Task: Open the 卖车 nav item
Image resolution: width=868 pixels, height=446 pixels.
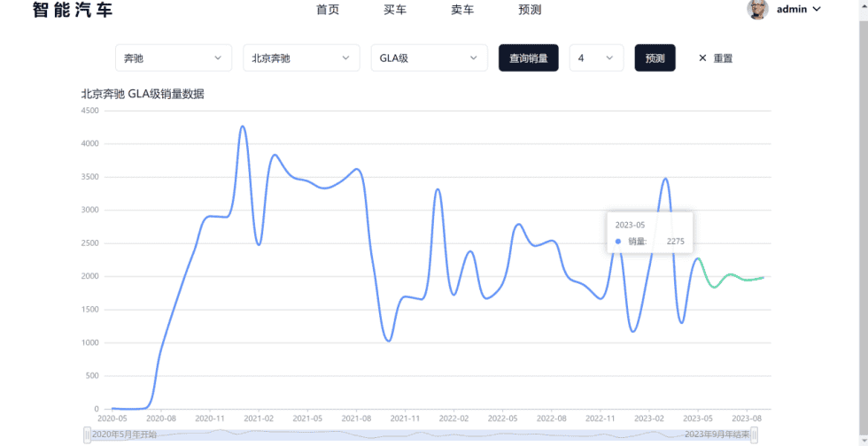Action: [462, 10]
